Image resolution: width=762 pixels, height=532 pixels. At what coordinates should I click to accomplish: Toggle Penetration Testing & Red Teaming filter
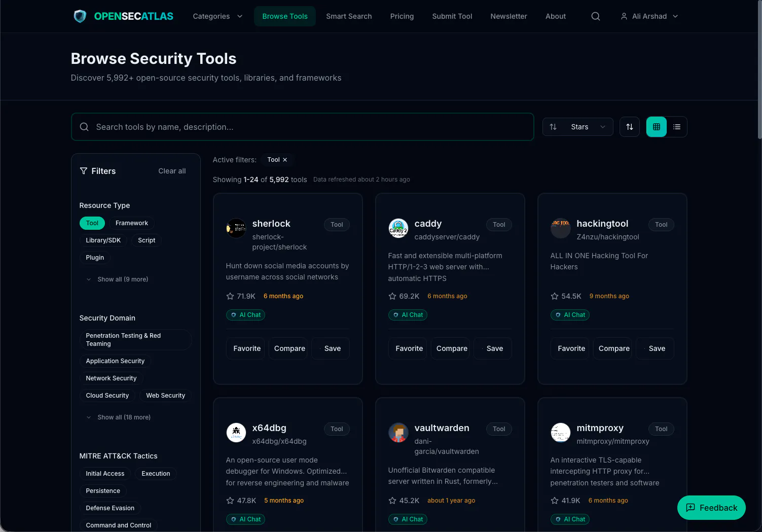(135, 340)
